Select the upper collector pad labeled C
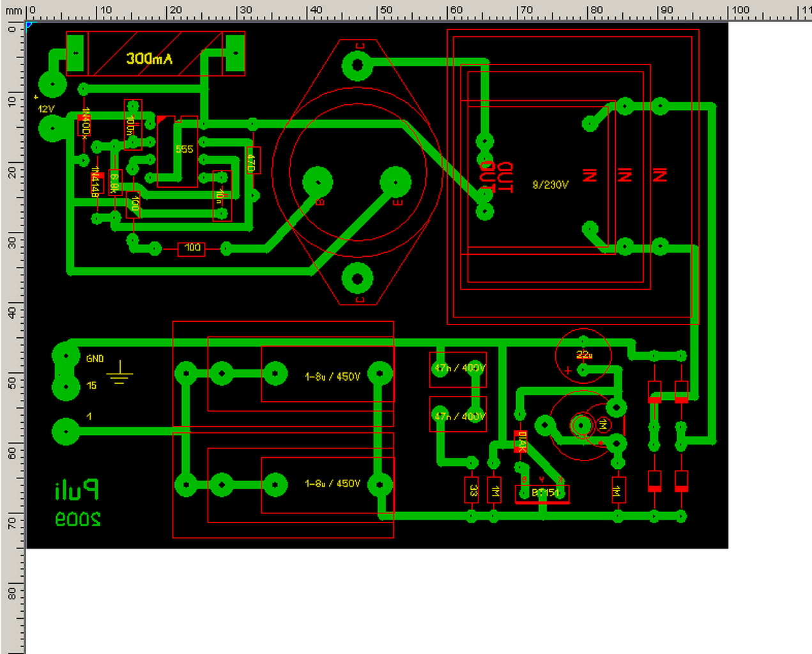Screen dimensions: 812x654 coord(357,65)
